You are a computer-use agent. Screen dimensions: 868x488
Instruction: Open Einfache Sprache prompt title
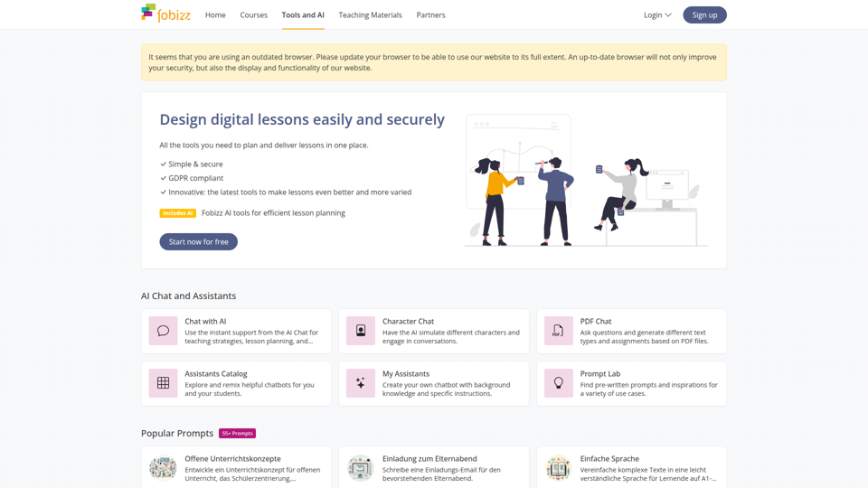point(609,459)
